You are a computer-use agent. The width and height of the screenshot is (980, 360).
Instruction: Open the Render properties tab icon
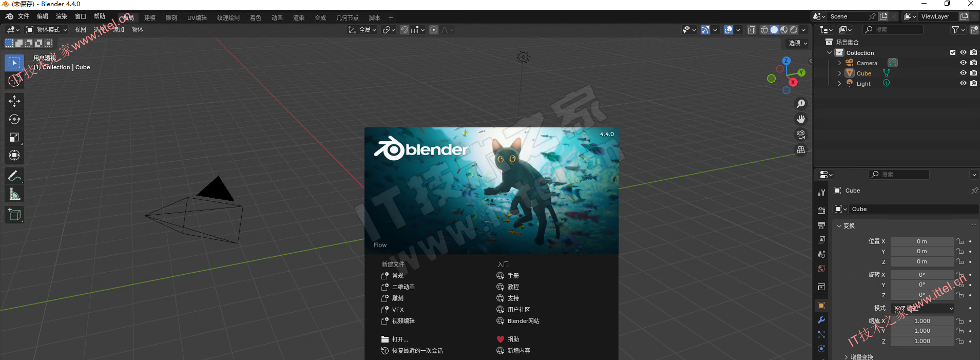(x=821, y=211)
